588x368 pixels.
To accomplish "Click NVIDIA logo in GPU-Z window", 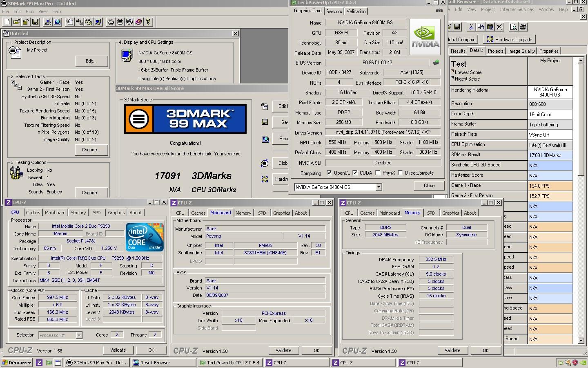I will pos(425,37).
